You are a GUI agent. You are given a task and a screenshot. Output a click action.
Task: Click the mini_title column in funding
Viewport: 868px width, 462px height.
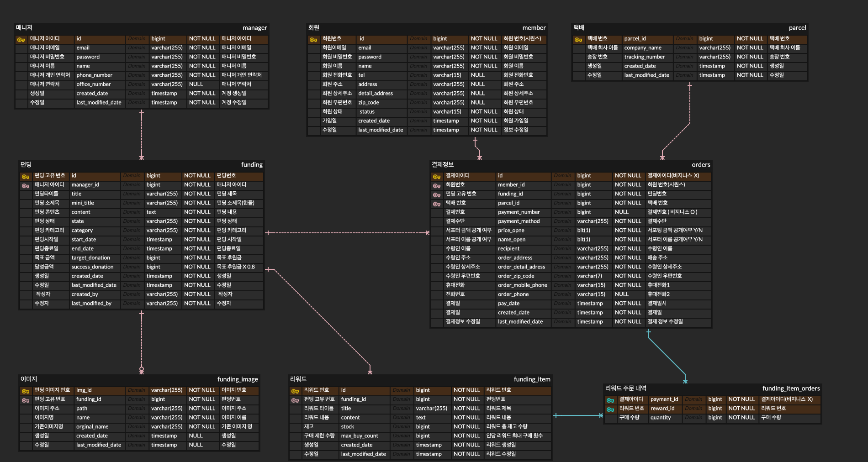83,203
